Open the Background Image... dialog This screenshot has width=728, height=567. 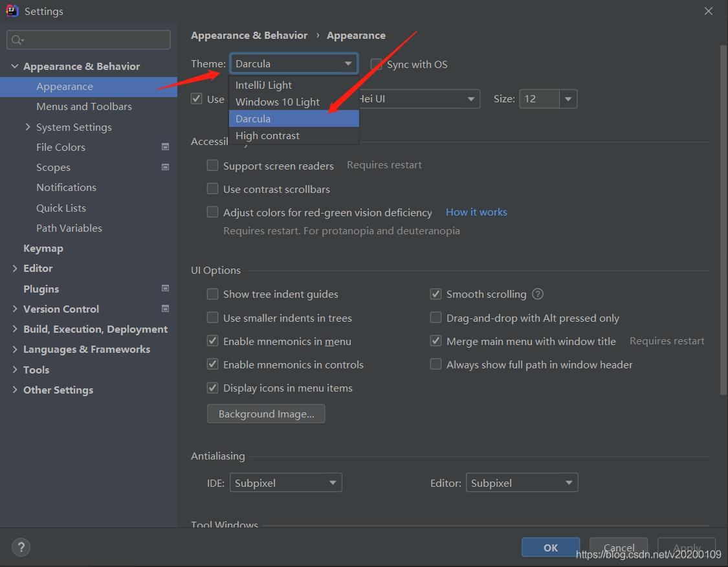[266, 414]
